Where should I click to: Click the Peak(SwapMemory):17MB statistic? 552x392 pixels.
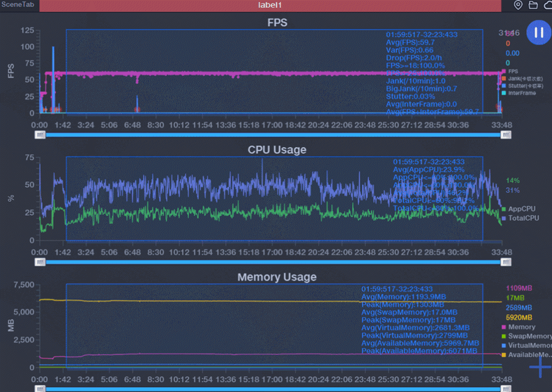(408, 320)
